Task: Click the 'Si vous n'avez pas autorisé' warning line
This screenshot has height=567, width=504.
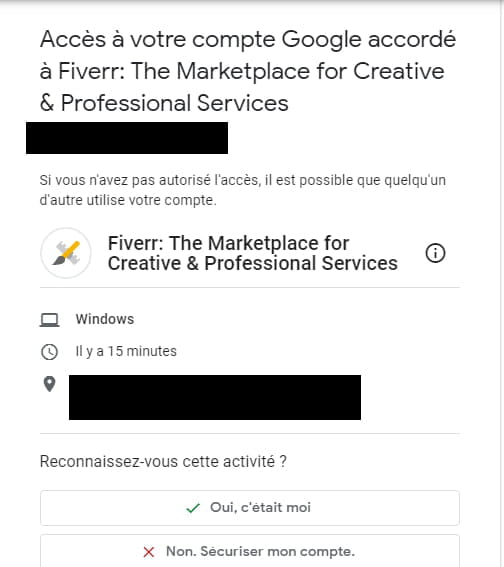Action: click(x=243, y=180)
